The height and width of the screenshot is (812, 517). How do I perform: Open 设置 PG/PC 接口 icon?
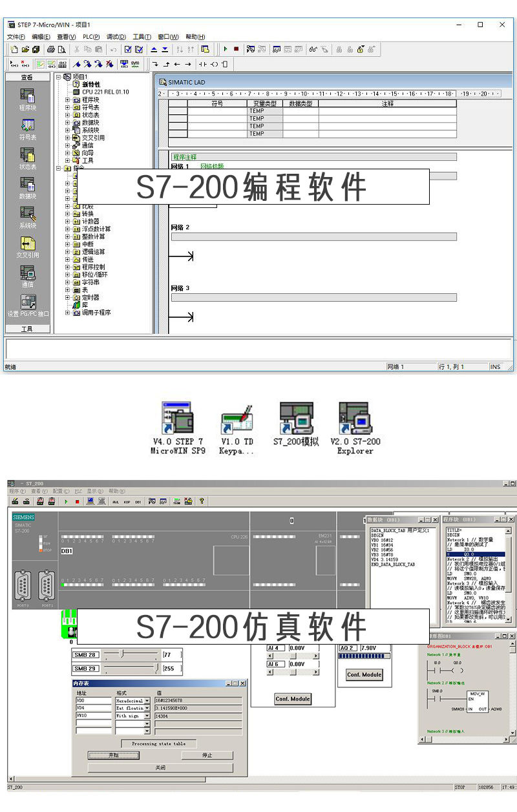(27, 302)
